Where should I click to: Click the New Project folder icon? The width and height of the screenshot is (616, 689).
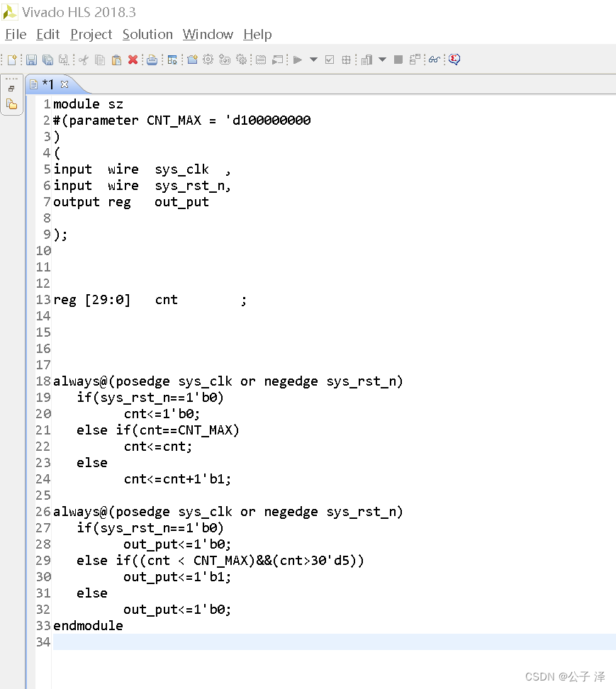[x=192, y=60]
